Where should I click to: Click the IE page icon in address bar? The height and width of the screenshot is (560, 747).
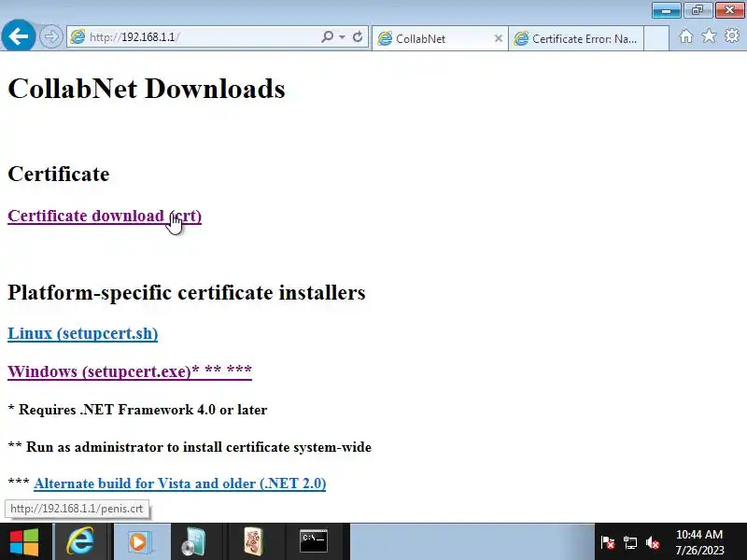(78, 36)
